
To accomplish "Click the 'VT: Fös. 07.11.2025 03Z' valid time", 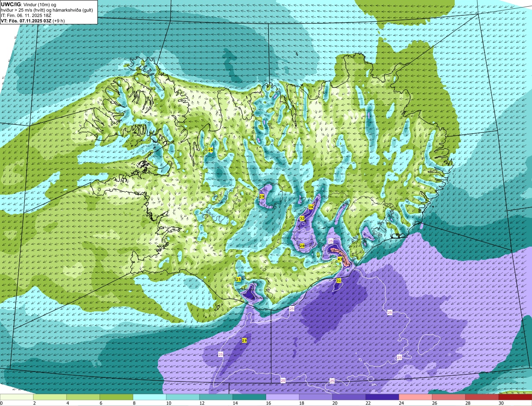I will tap(25, 20).
